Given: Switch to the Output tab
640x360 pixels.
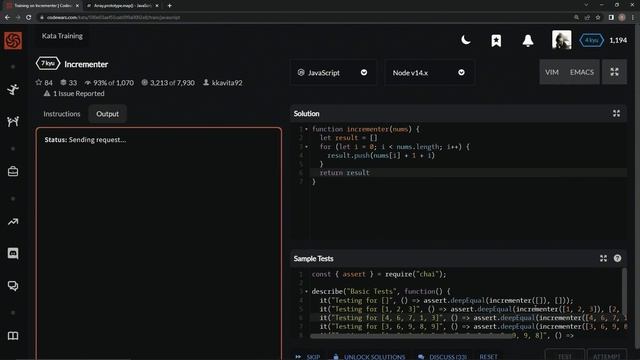Looking at the screenshot, I should pyautogui.click(x=107, y=114).
